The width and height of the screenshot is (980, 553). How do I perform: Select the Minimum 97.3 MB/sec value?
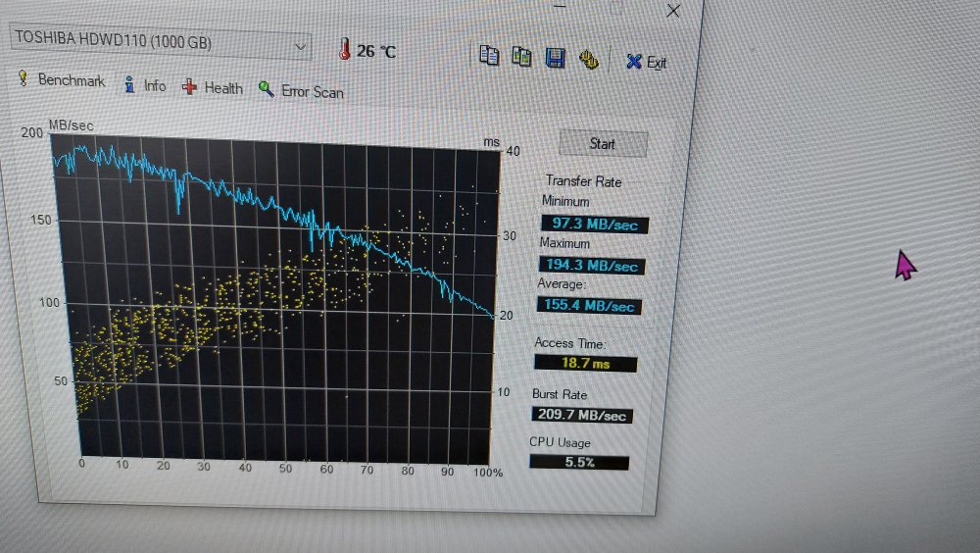pos(595,224)
